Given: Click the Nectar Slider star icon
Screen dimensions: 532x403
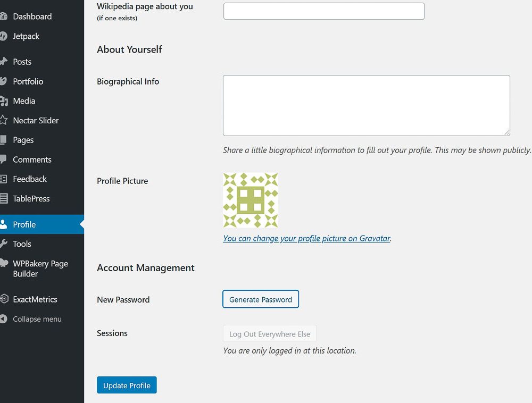Looking at the screenshot, I should 3,121.
